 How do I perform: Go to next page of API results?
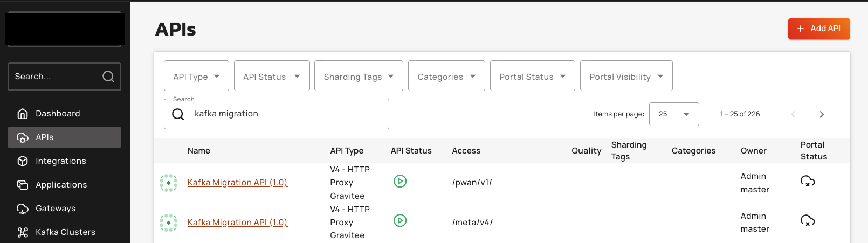pos(822,114)
